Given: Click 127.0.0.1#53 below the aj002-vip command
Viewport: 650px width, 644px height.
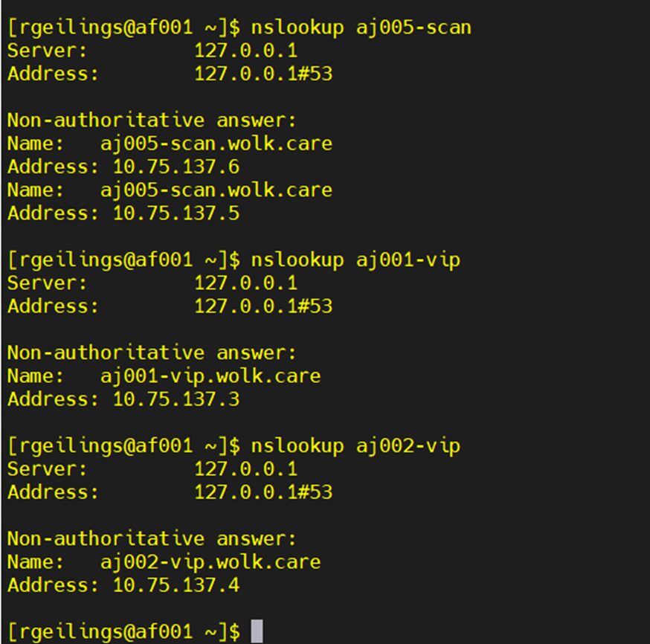Looking at the screenshot, I should tap(263, 492).
